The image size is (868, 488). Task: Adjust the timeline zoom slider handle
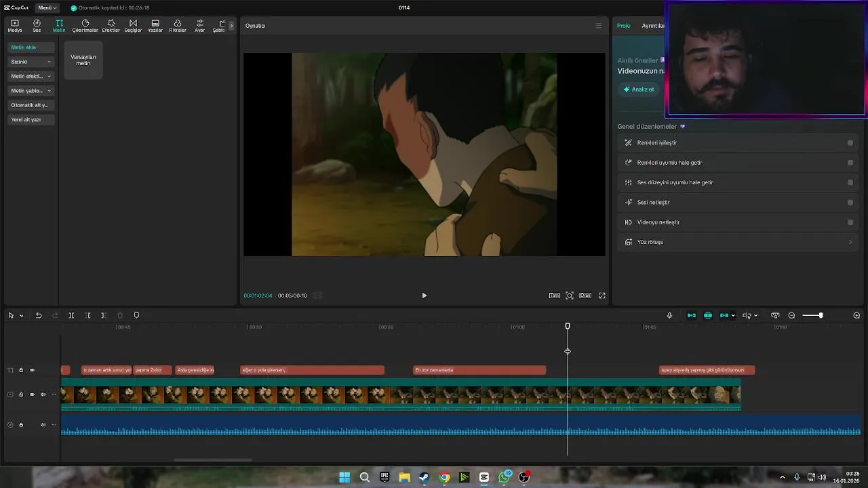coord(821,315)
